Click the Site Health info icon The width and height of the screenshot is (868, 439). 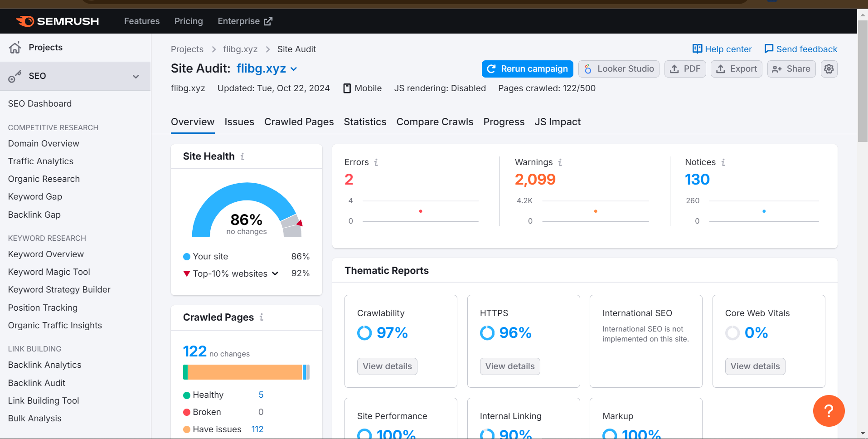point(242,156)
